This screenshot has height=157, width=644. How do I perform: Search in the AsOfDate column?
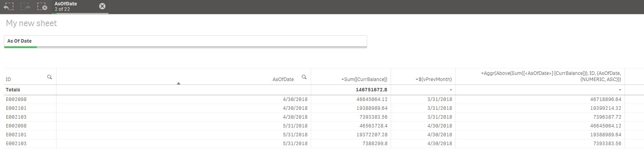pyautogui.click(x=304, y=77)
